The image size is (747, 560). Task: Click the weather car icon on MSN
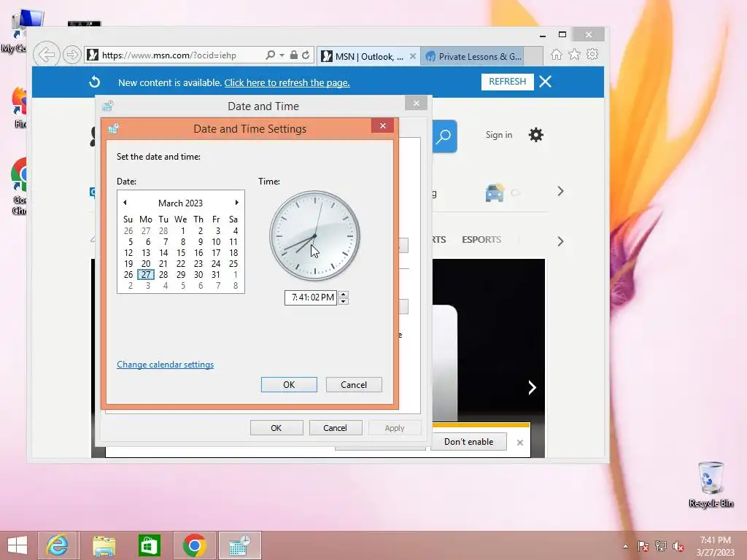495,192
